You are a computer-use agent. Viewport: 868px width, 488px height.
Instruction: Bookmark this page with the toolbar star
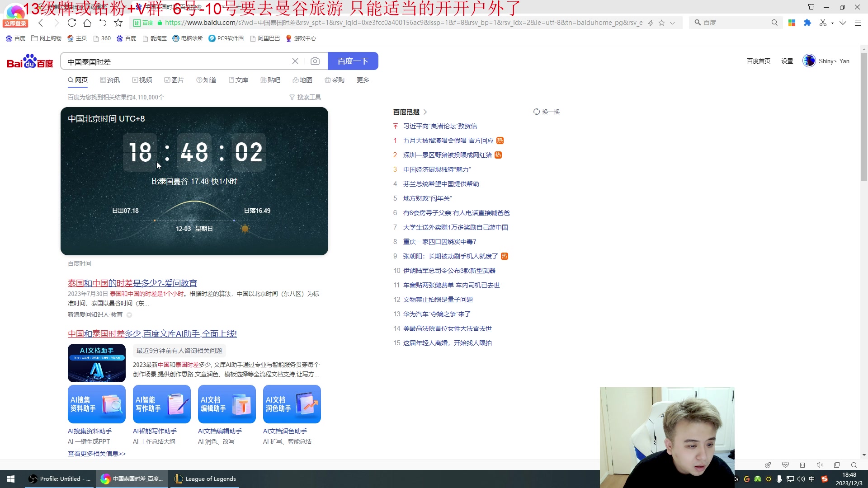tap(118, 23)
